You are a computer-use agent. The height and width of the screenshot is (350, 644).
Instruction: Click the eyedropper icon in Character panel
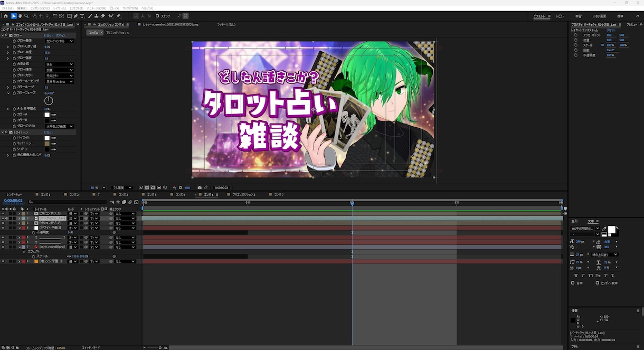[x=604, y=229]
